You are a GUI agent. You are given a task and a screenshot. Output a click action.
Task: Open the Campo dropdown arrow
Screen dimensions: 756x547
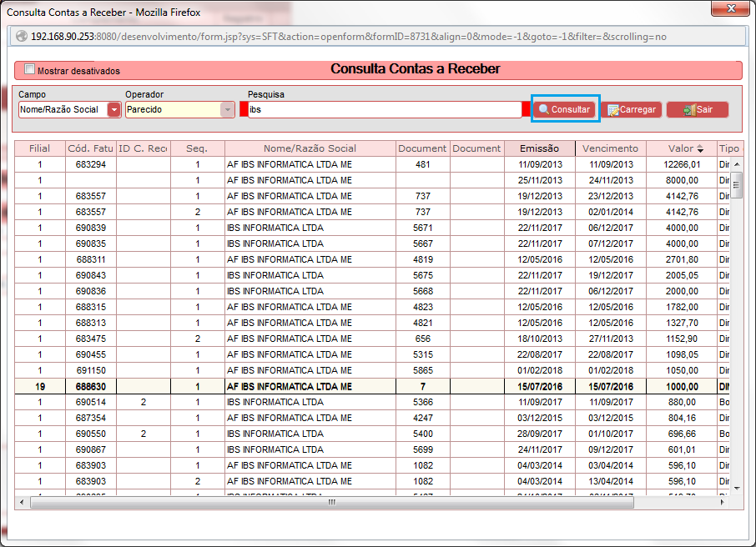(113, 109)
